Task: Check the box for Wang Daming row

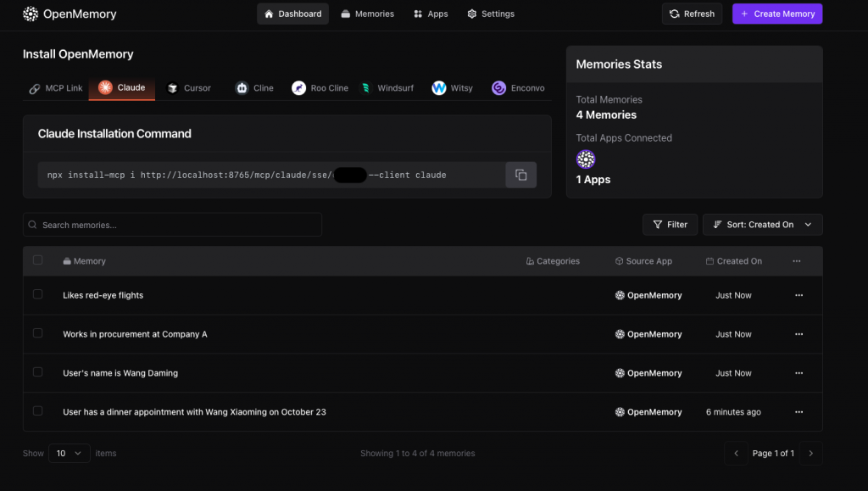Action: [37, 372]
